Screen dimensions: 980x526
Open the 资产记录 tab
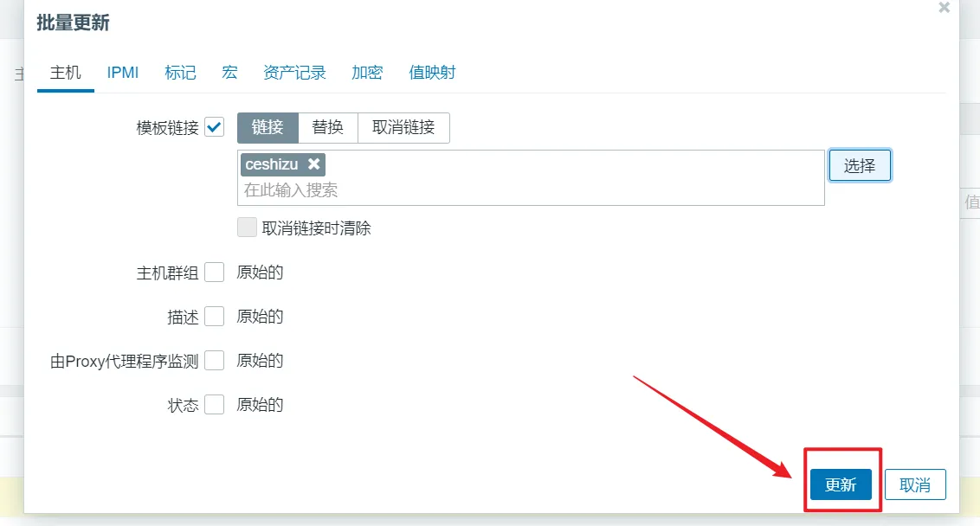(294, 73)
